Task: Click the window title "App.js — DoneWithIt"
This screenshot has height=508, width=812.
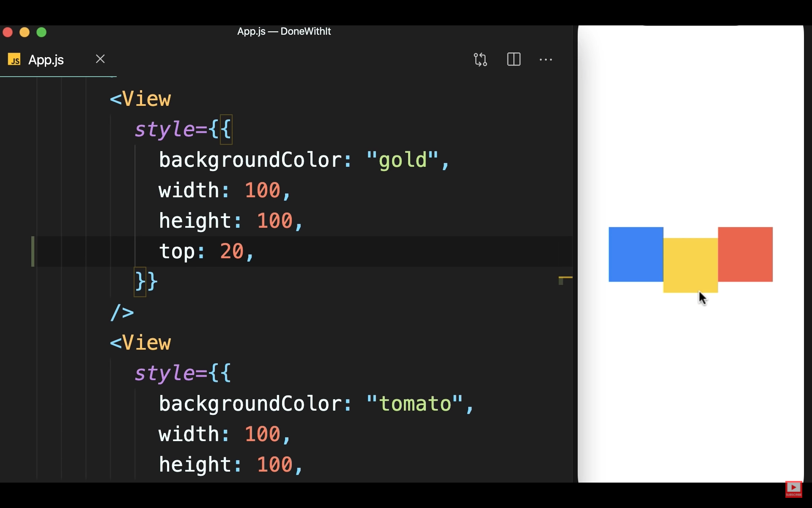Action: click(x=284, y=31)
